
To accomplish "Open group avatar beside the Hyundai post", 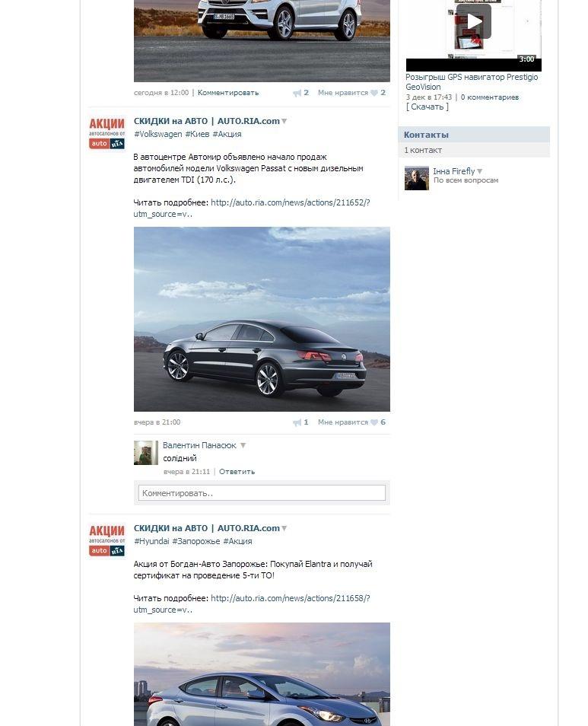I will [106, 540].
